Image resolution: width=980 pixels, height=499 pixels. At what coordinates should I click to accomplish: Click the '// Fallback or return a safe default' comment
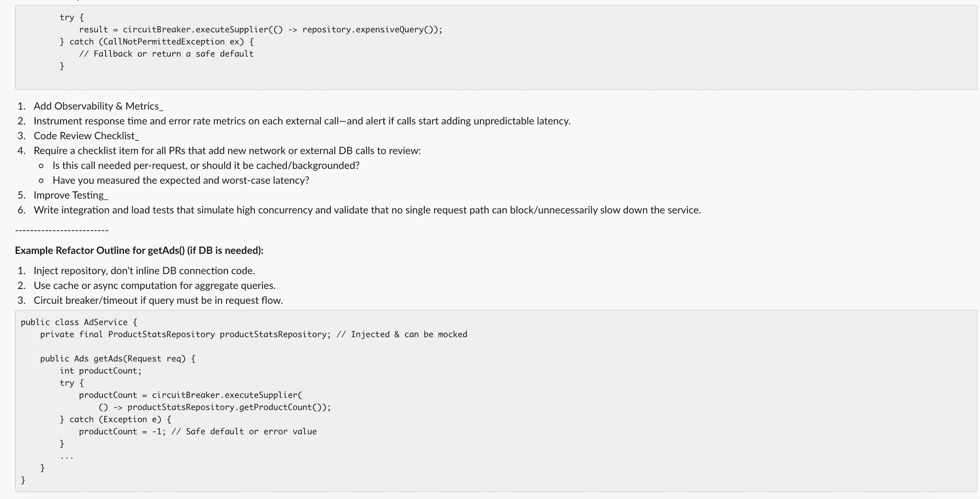166,54
